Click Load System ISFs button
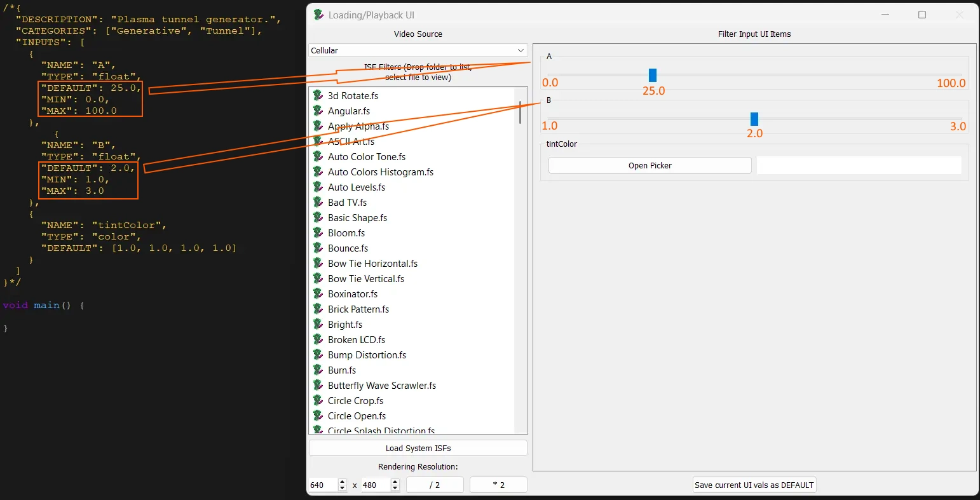This screenshot has height=500, width=980. [418, 448]
